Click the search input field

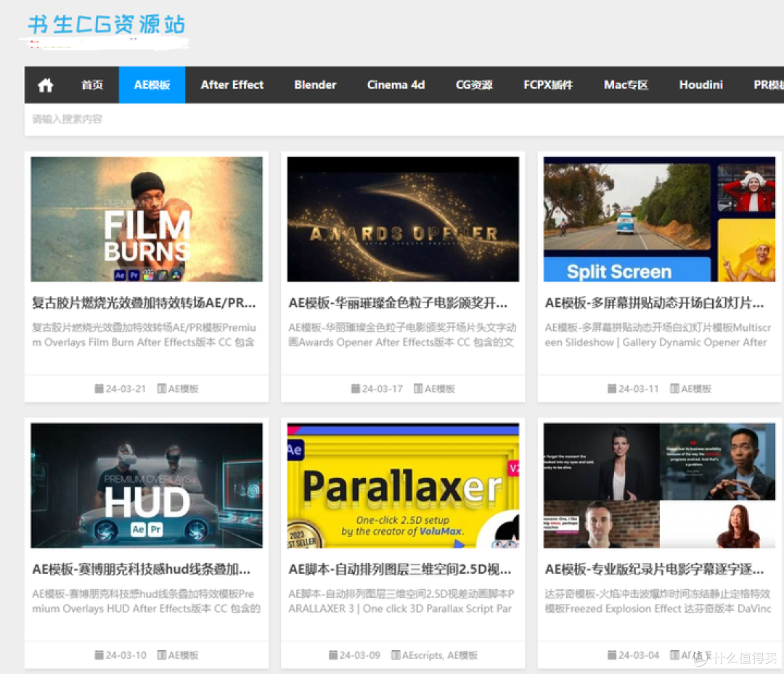click(x=404, y=120)
